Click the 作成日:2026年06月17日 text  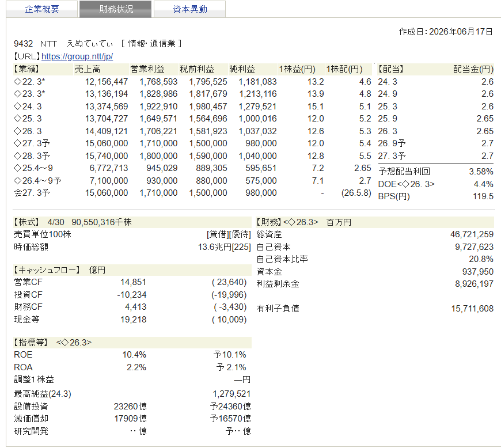click(x=446, y=32)
